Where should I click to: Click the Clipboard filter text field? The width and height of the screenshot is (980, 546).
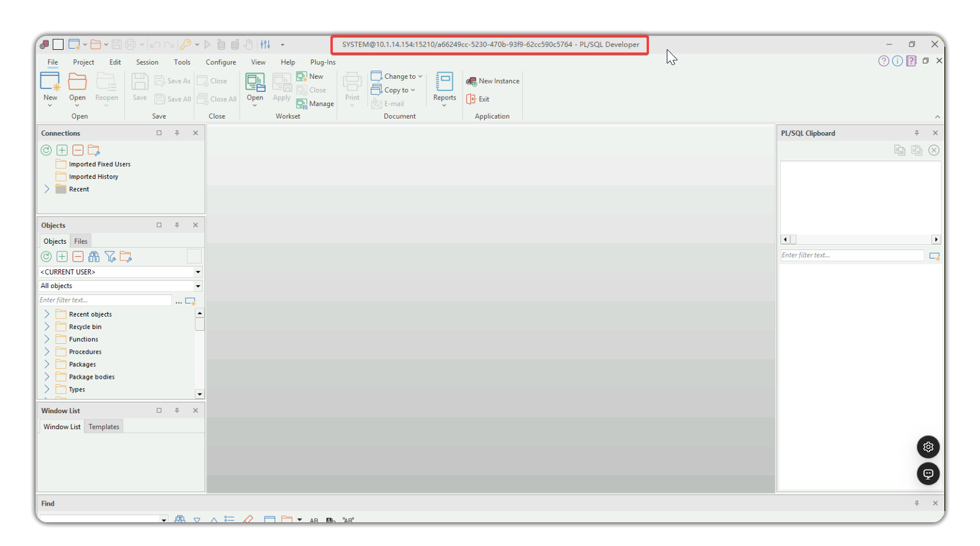(851, 256)
